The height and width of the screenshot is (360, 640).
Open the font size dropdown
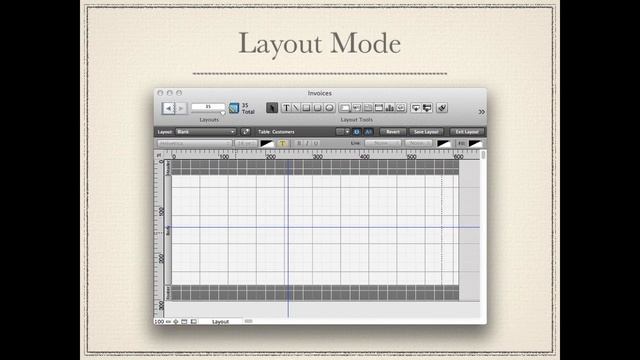[x=246, y=143]
